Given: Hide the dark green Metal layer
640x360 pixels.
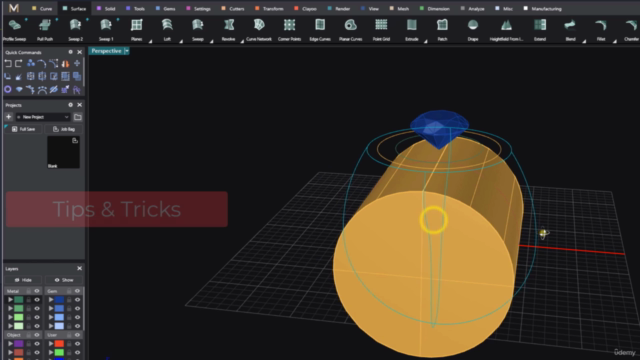Looking at the screenshot, I should click(37, 300).
